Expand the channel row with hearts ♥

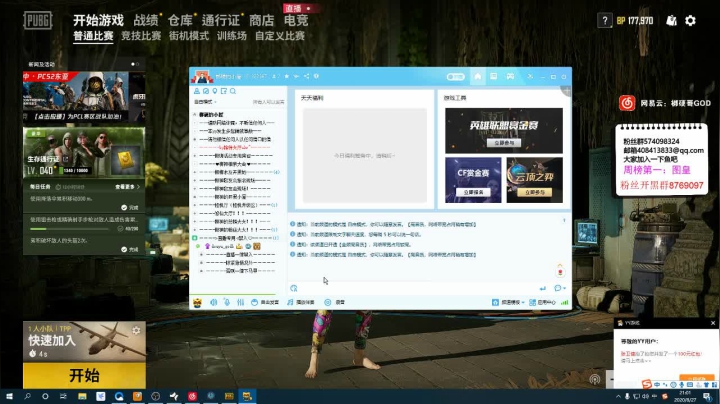coord(195,164)
